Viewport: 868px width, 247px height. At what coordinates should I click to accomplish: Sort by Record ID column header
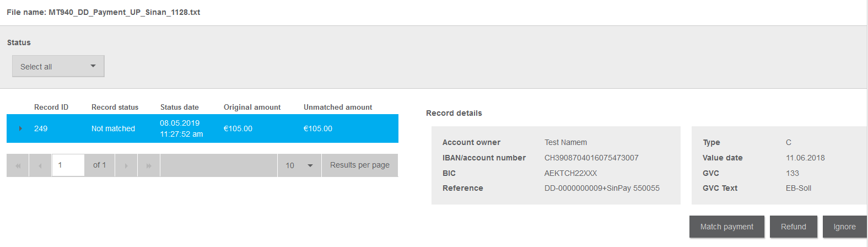click(x=51, y=107)
